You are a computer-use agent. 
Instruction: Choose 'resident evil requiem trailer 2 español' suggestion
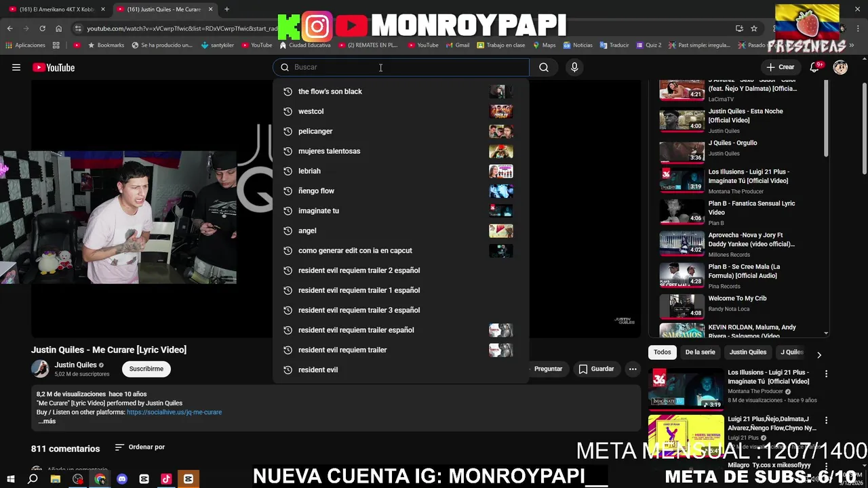pos(400,270)
